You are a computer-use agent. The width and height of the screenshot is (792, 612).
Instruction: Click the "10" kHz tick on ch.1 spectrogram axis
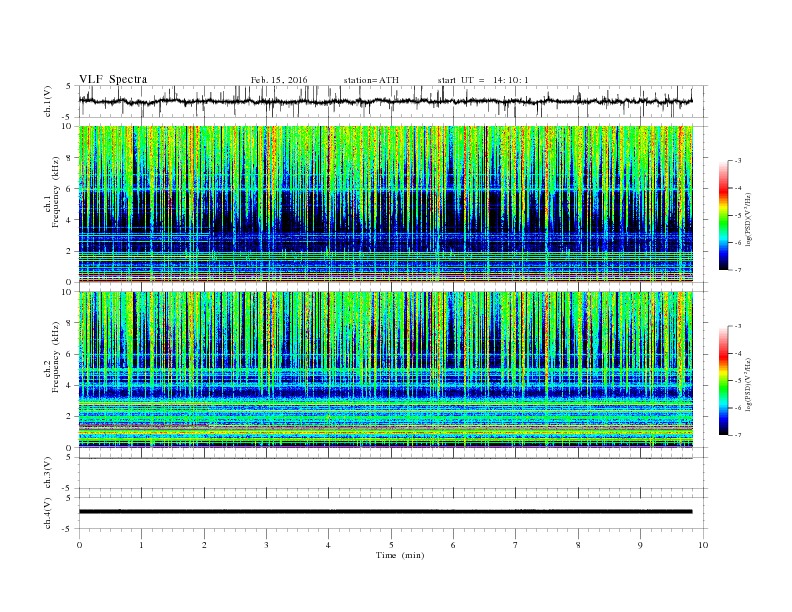pyautogui.click(x=68, y=126)
